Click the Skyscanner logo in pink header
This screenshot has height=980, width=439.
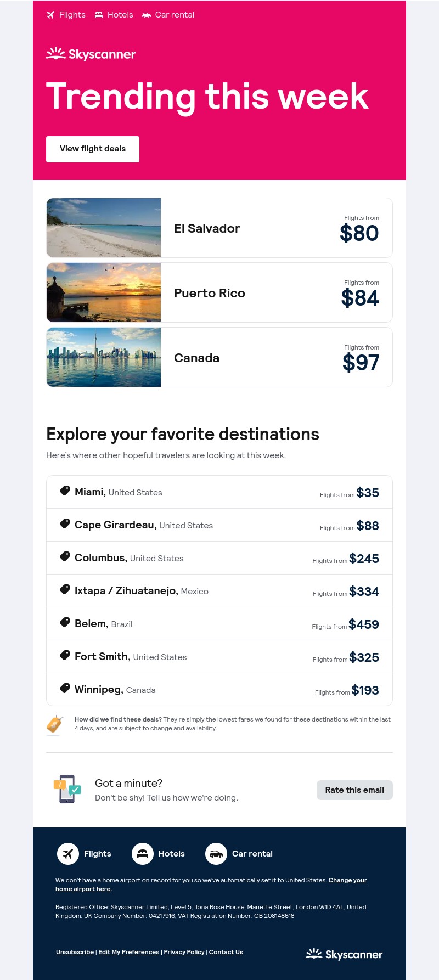[91, 54]
